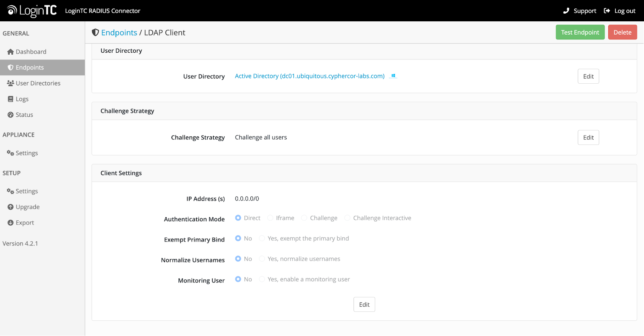Select No for Monitoring User
Screen dimensions: 644x336
click(238, 279)
